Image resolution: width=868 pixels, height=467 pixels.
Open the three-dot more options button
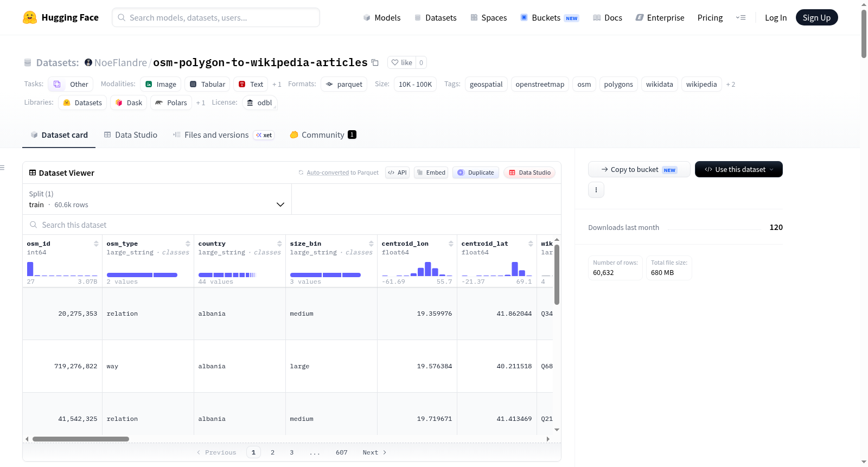596,190
